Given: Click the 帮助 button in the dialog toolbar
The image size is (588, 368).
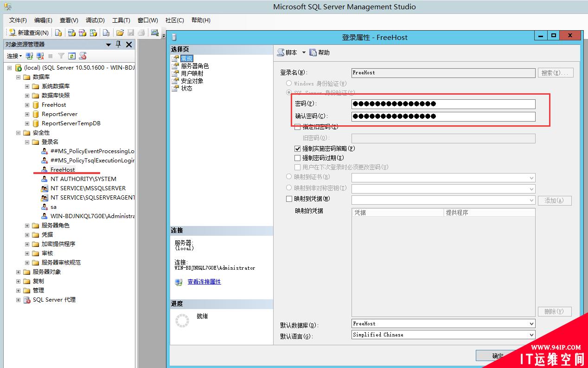Looking at the screenshot, I should [x=320, y=52].
